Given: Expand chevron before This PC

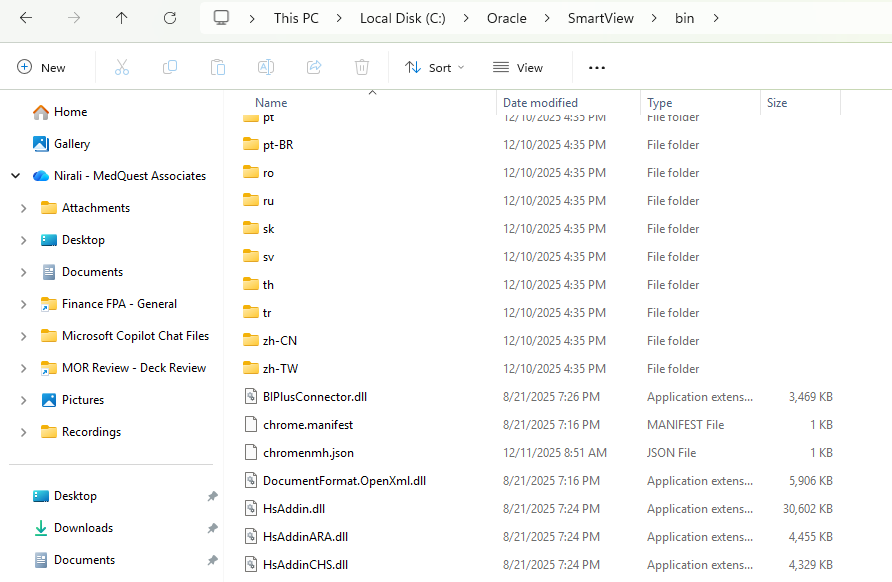Looking at the screenshot, I should (x=251, y=18).
